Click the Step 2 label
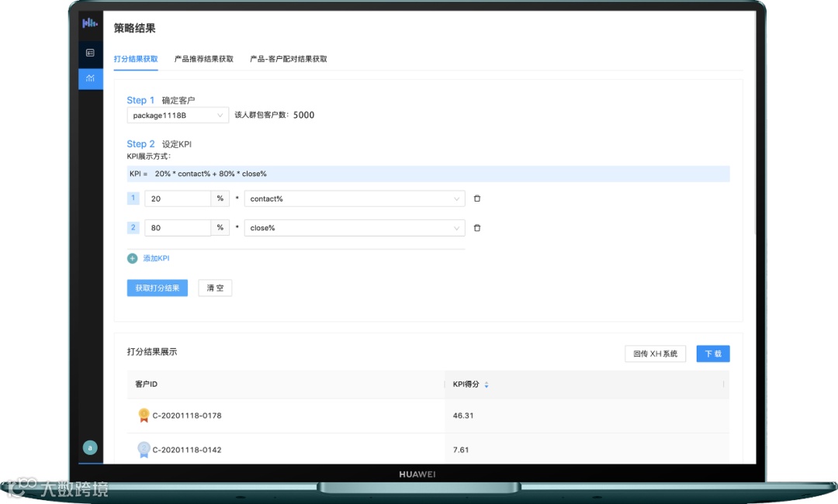The image size is (838, 504). point(140,144)
